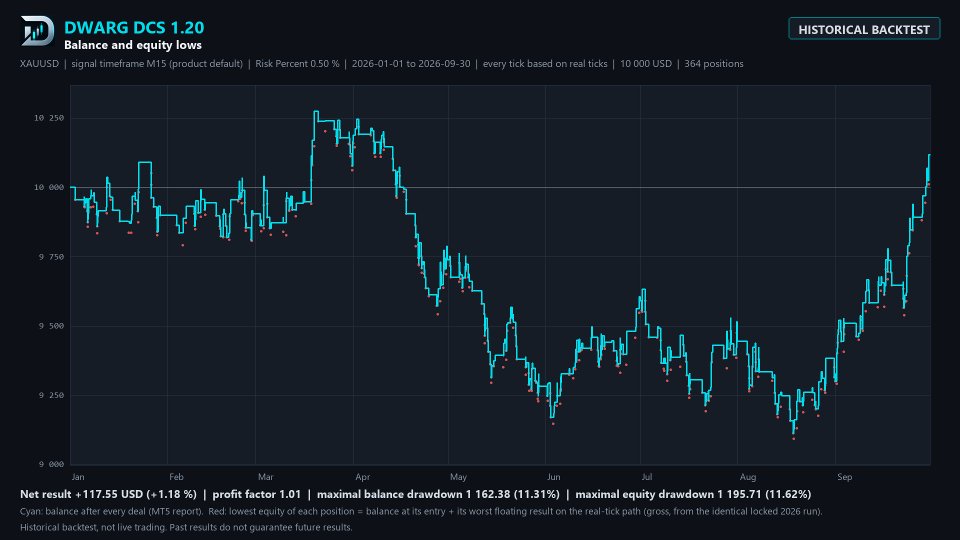The width and height of the screenshot is (960, 540).
Task: Click the HISTORICAL BACKTEST badge
Action: [864, 29]
